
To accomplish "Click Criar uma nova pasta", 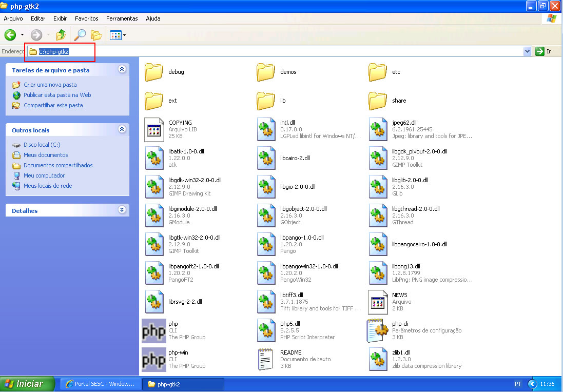I will coord(50,85).
